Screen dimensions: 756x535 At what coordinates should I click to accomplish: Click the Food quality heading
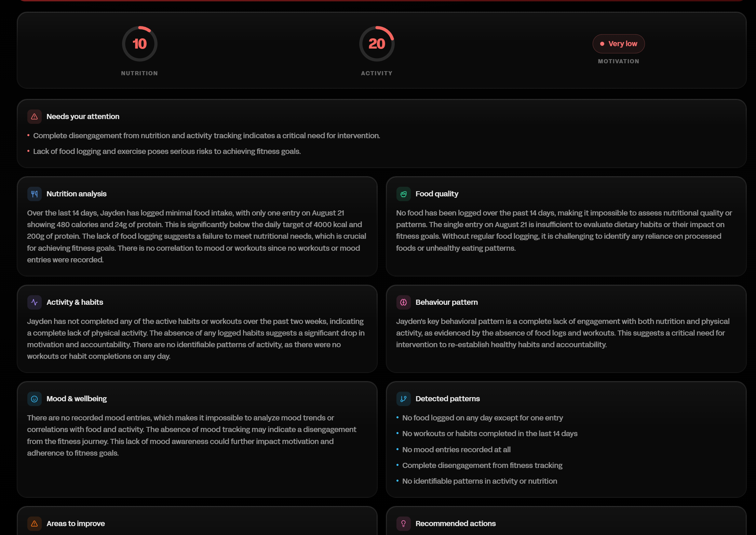coord(437,194)
